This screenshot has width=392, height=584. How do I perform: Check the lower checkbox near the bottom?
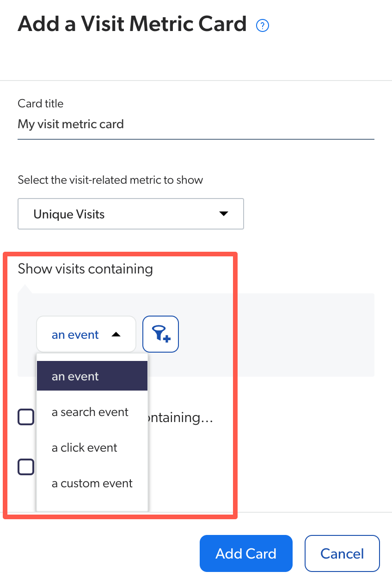pos(26,467)
